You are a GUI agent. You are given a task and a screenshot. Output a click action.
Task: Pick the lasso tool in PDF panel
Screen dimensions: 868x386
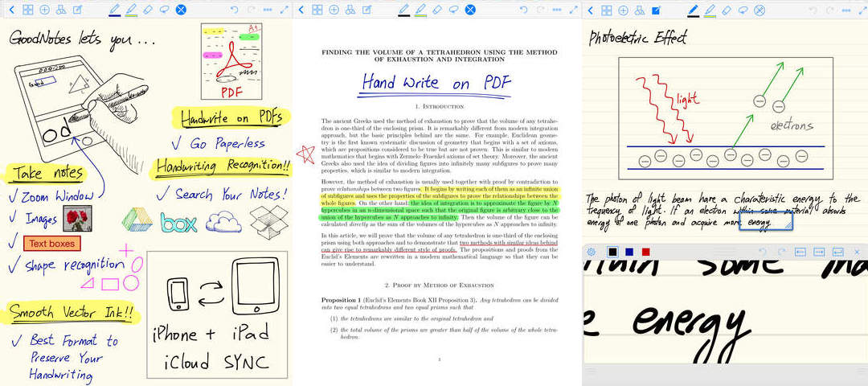pyautogui.click(x=454, y=10)
